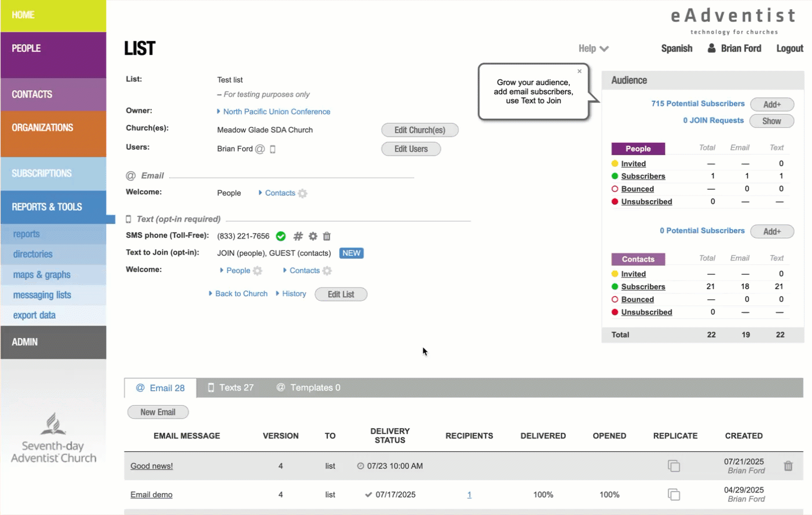Click the phone icon next to Brian Ford
The image size is (812, 515).
tap(273, 149)
